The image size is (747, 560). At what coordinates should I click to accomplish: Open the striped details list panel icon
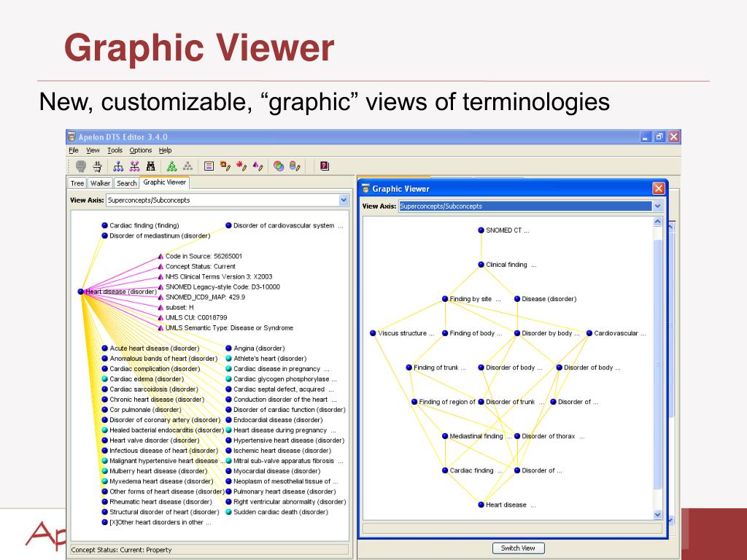point(209,166)
